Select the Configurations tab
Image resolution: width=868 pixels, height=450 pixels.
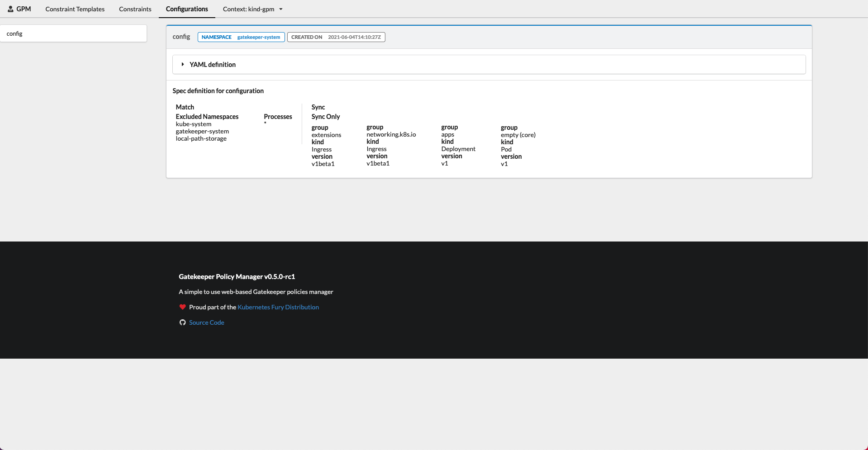[187, 9]
